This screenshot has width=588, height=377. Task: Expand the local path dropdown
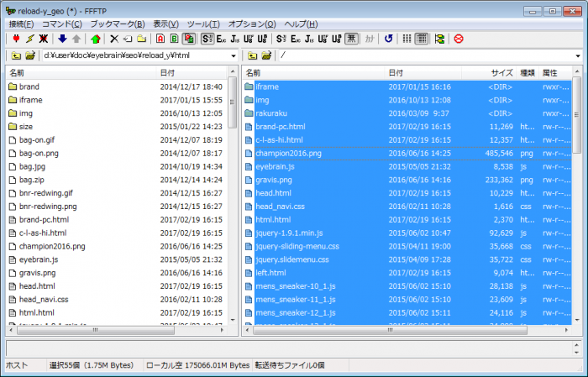233,55
